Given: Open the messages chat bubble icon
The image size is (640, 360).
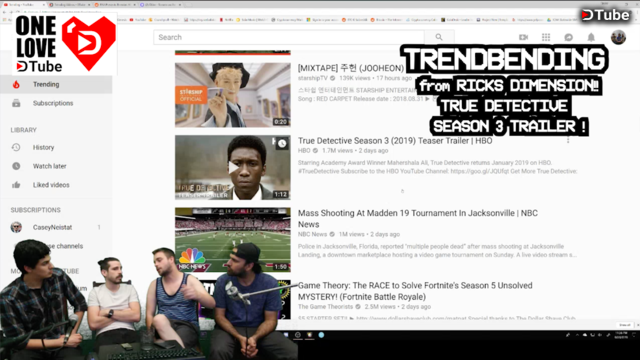Looking at the screenshot, I should (x=568, y=37).
